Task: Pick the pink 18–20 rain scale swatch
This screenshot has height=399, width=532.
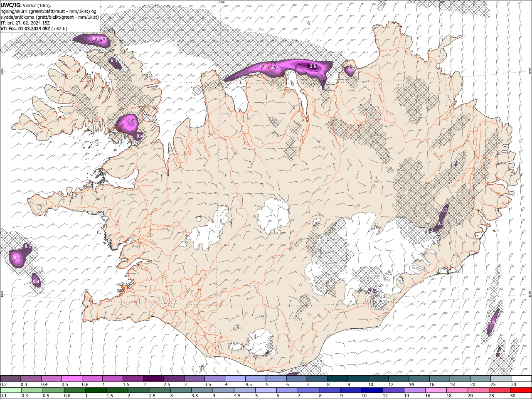Action: (458, 390)
